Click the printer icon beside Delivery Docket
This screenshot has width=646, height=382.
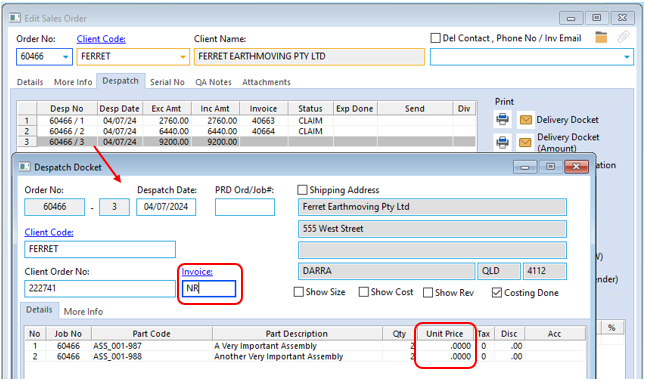(502, 120)
